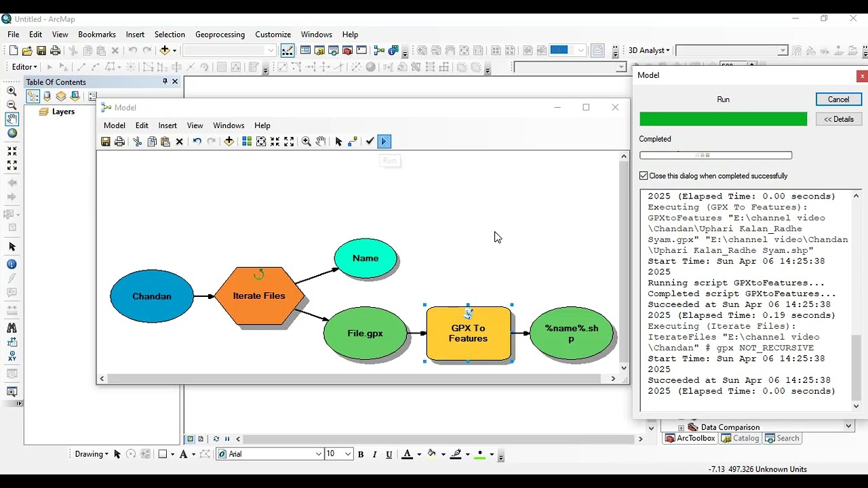The width and height of the screenshot is (868, 488).
Task: Select the Iterate Files hexagon element
Action: coord(259,296)
